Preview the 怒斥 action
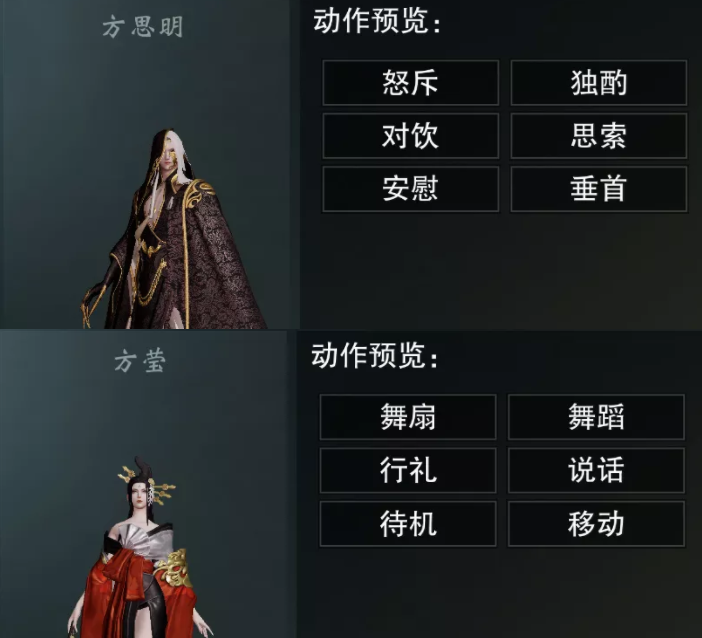Screen dimensions: 702x638 [x=411, y=83]
